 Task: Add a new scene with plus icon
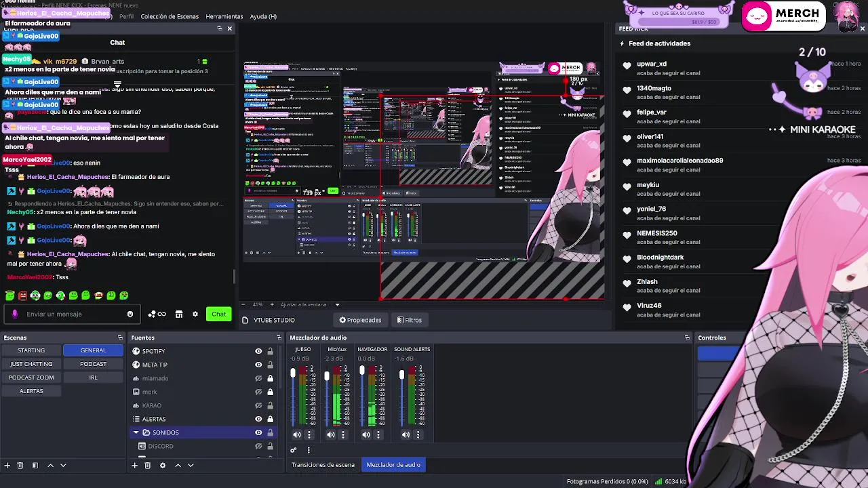(x=7, y=465)
